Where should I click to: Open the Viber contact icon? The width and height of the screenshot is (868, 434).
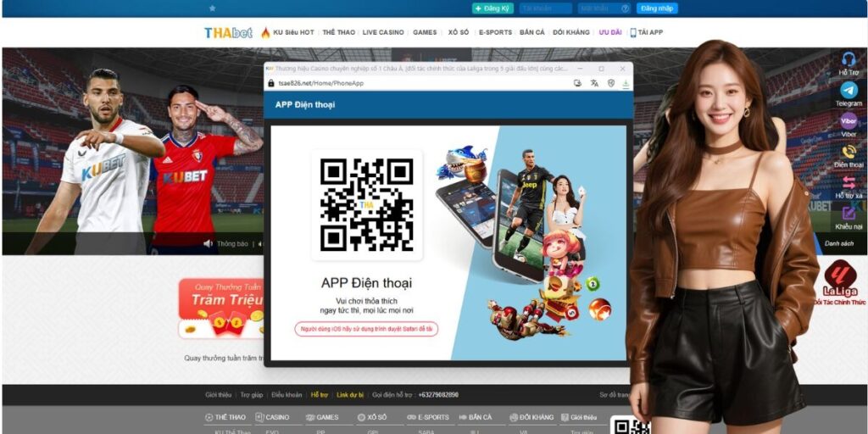click(x=849, y=121)
